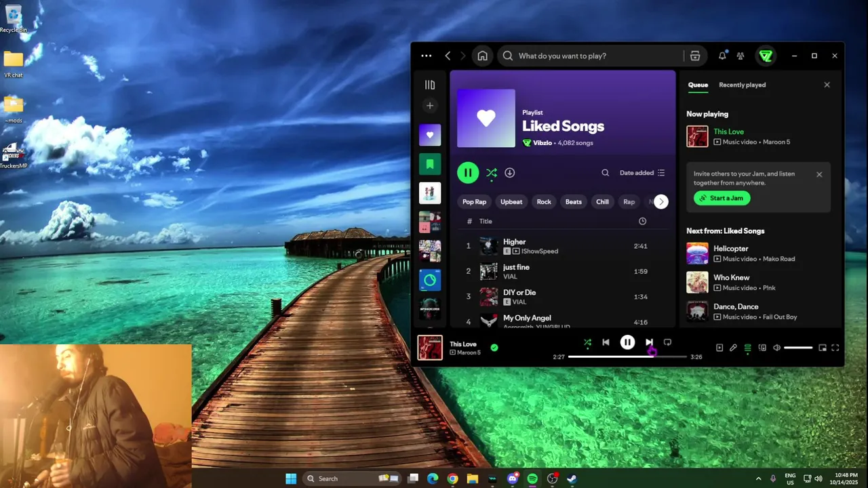868x488 pixels.
Task: Open the Date added sort dropdown
Action: coord(642,173)
